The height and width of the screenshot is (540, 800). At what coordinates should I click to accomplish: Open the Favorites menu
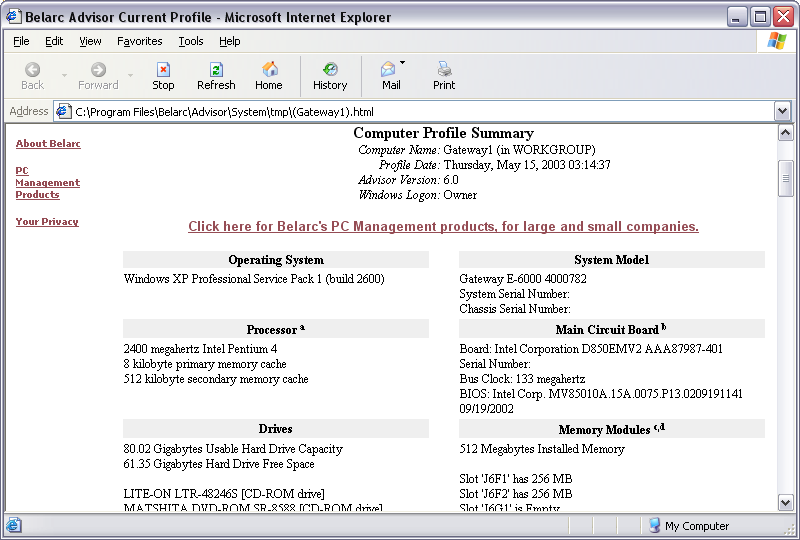click(140, 41)
